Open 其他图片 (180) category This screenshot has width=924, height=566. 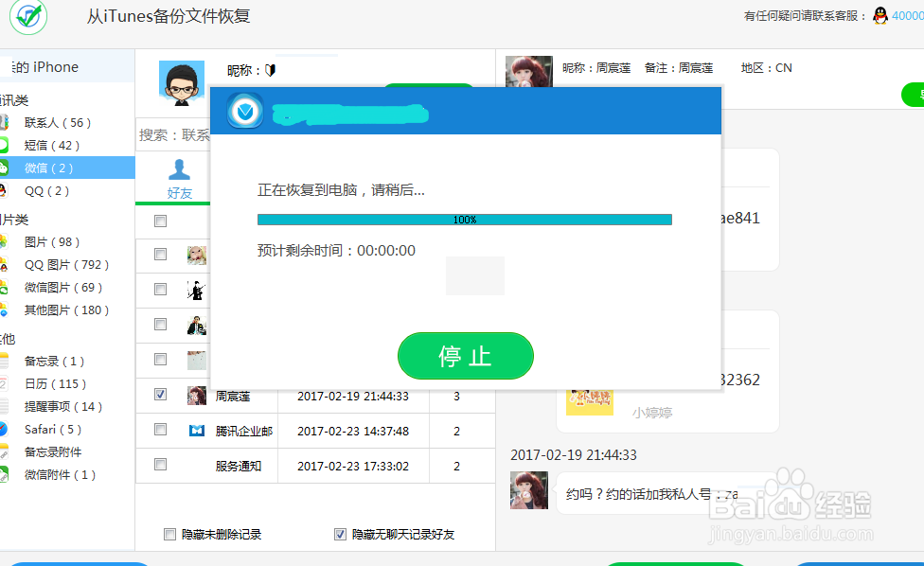coord(66,310)
